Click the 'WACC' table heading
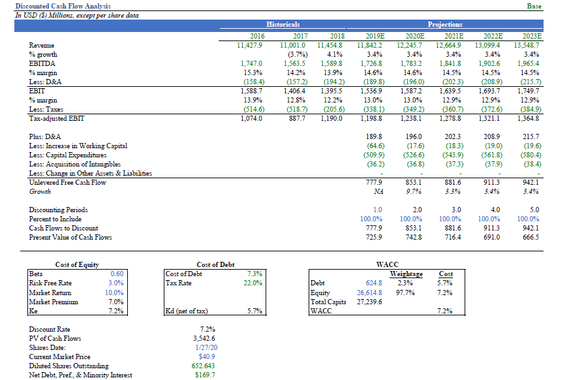This screenshot has height=380, width=569. 388,265
